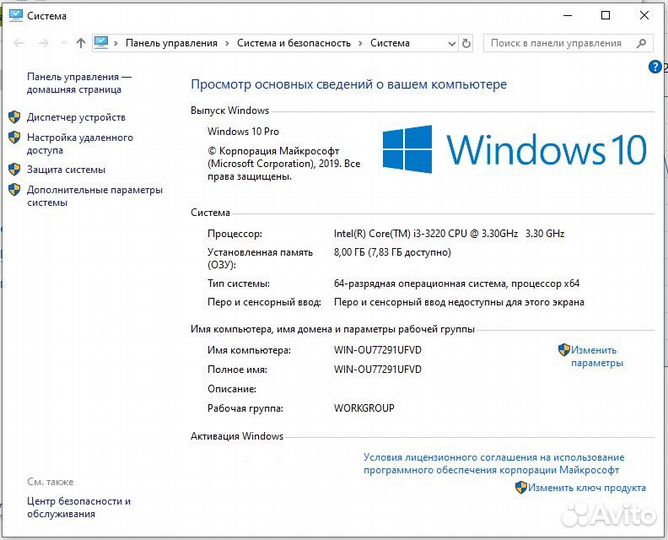This screenshot has height=540, width=668.
Task: Select the Windows 10 Pro edition text
Action: click(243, 132)
